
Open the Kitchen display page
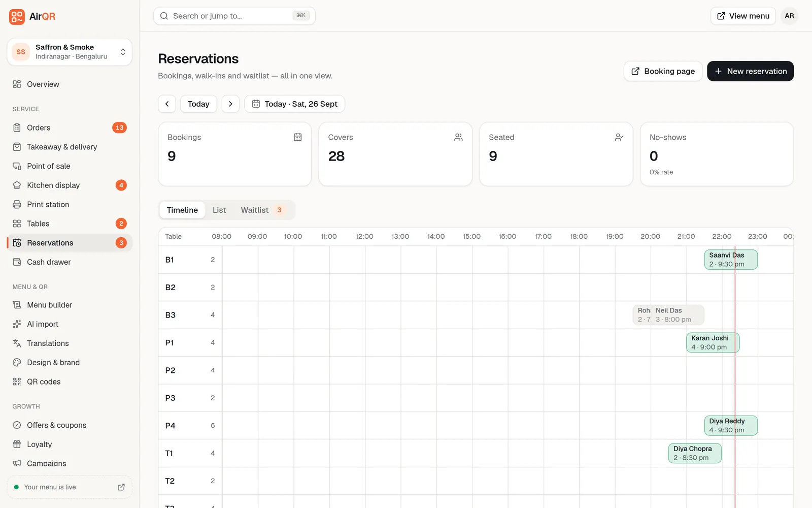click(70, 185)
